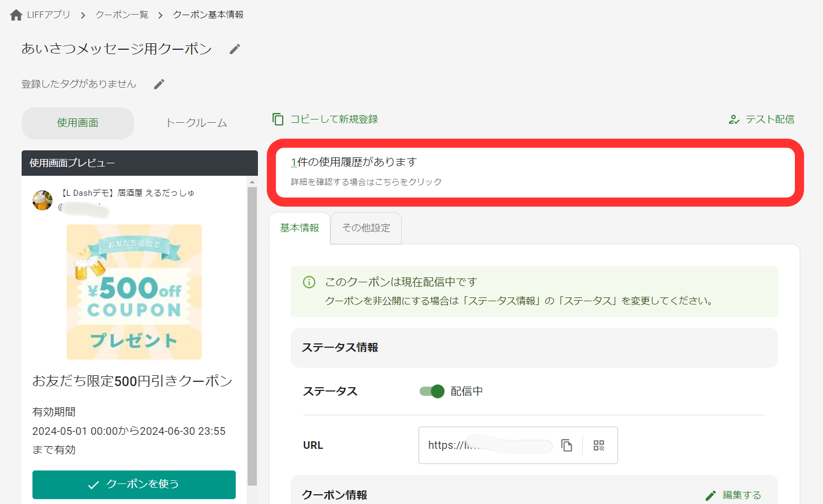Click コピーして新規登録 to duplicate the coupon
The width and height of the screenshot is (823, 504).
(x=333, y=119)
